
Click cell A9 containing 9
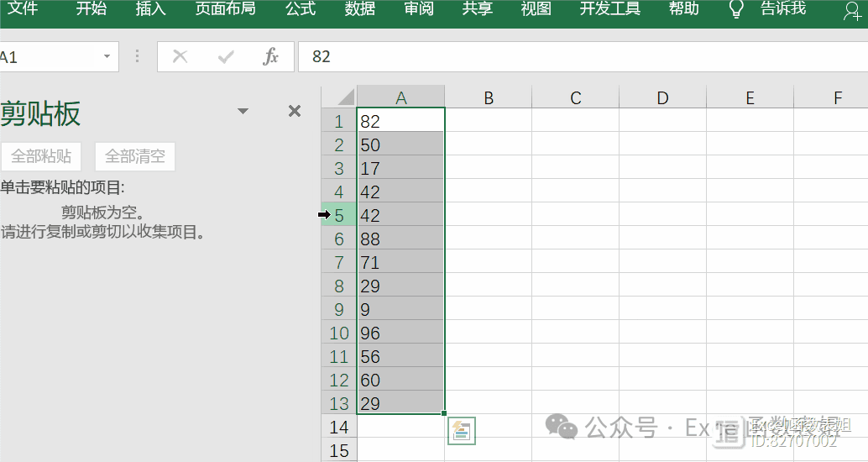point(400,309)
